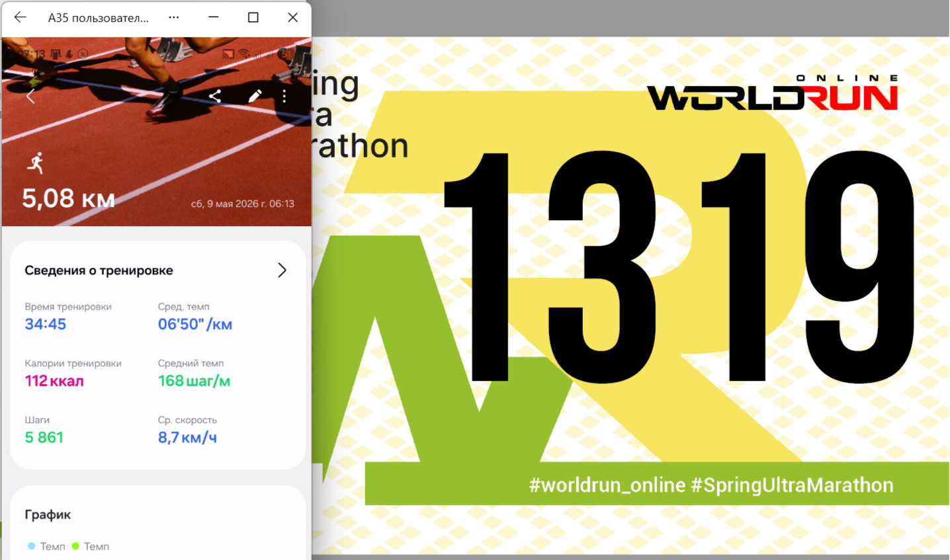Click the back arrow in the A35 window title bar
The width and height of the screenshot is (950, 560).
pos(21,17)
